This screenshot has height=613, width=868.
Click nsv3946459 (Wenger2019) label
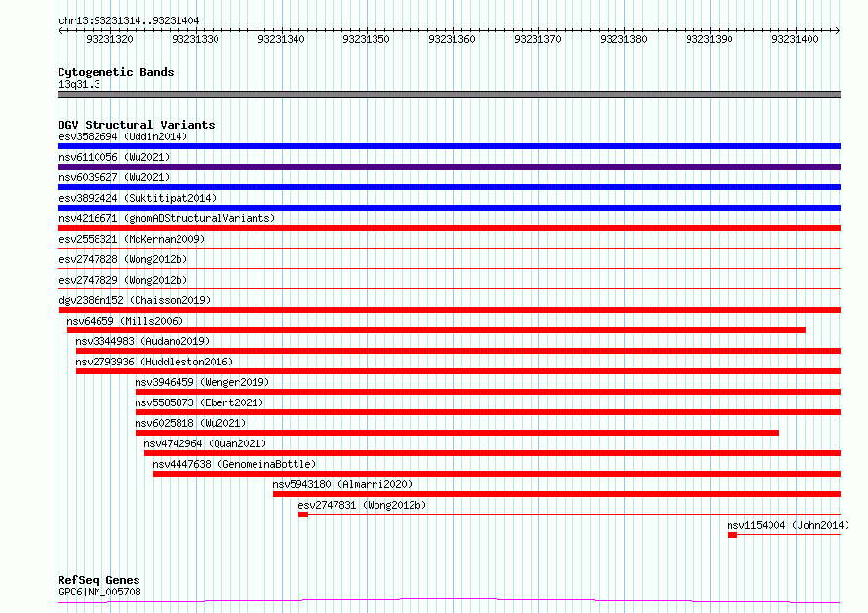point(202,382)
